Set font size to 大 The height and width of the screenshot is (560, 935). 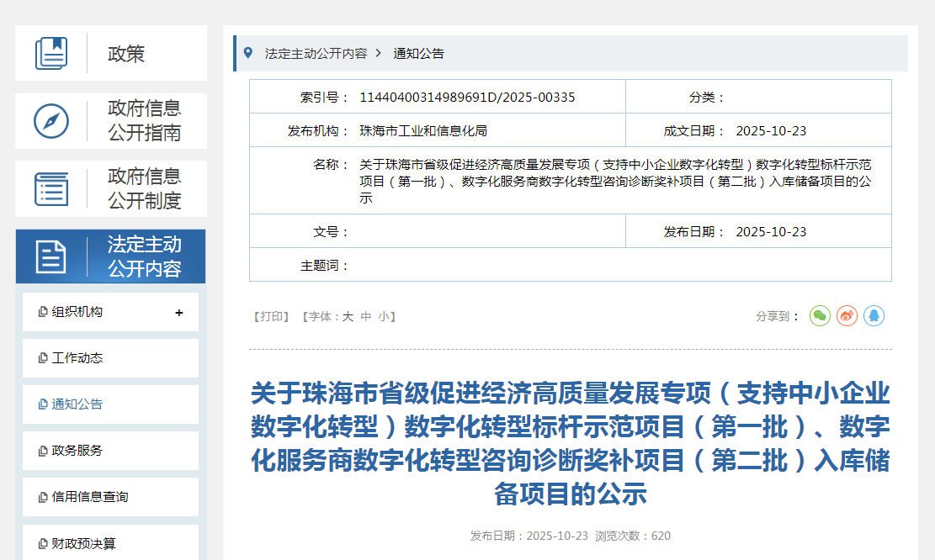(x=348, y=317)
